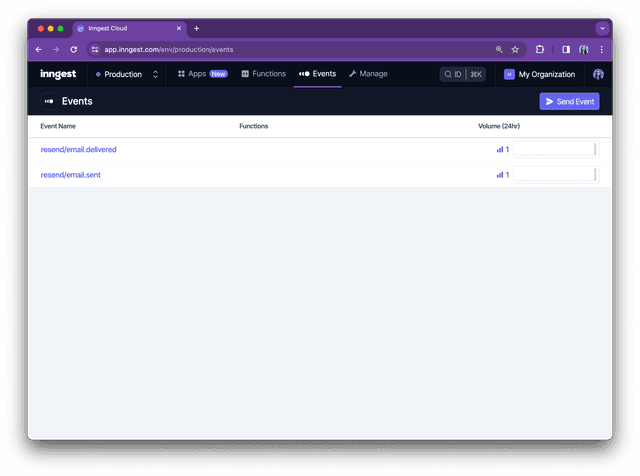Open the Manage section
Screen dimensions: 640x476
(368, 74)
